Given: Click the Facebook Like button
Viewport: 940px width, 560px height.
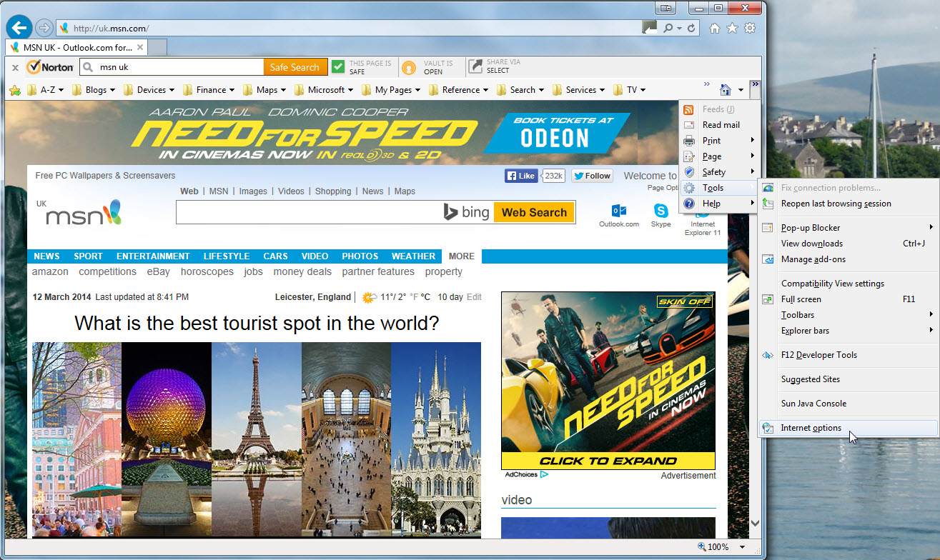Looking at the screenshot, I should pos(521,176).
